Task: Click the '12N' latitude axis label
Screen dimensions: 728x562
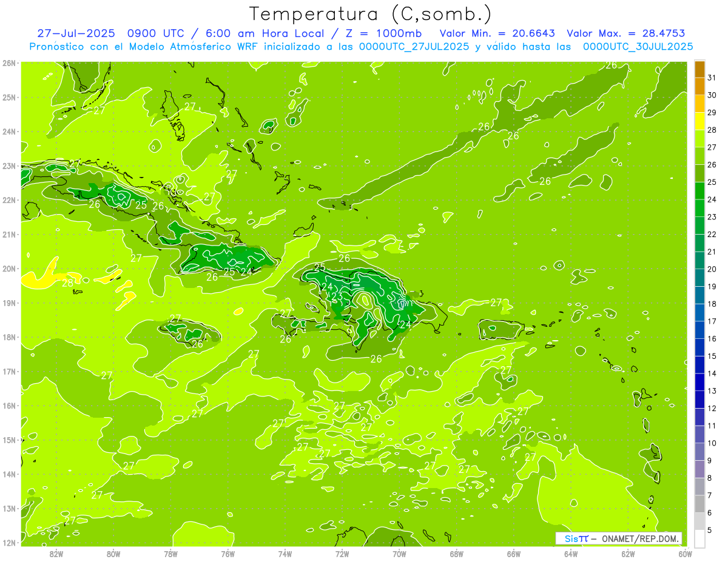Action: tap(8, 543)
